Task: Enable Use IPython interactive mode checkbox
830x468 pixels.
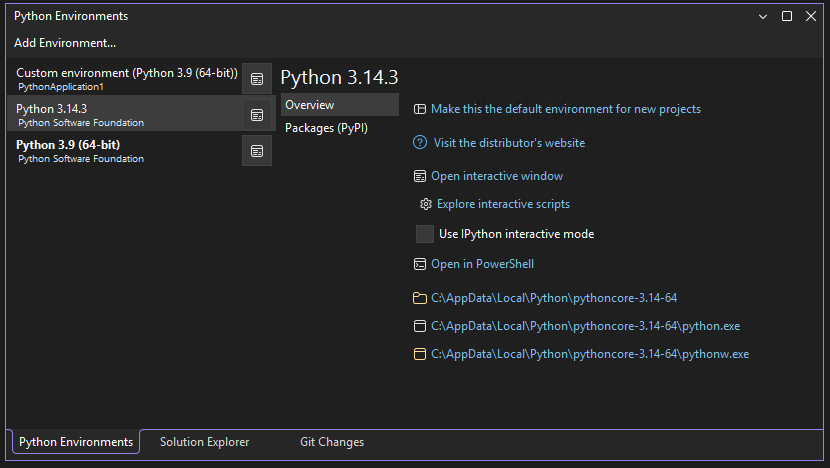Action: 425,234
